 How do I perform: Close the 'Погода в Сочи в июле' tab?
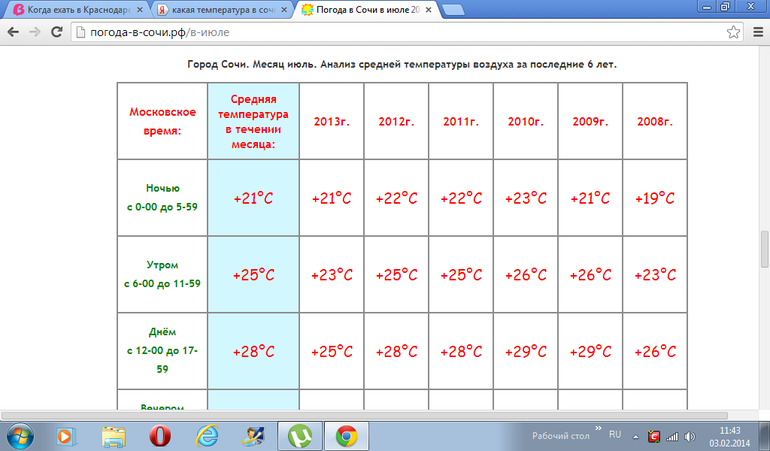point(444,9)
